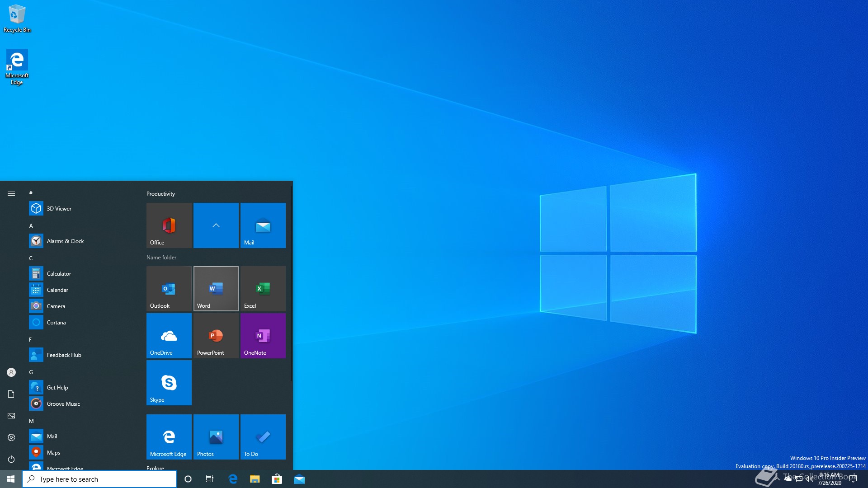Select Microsoft Edge desktop shortcut
Screen dimensions: 868x488
[17, 67]
